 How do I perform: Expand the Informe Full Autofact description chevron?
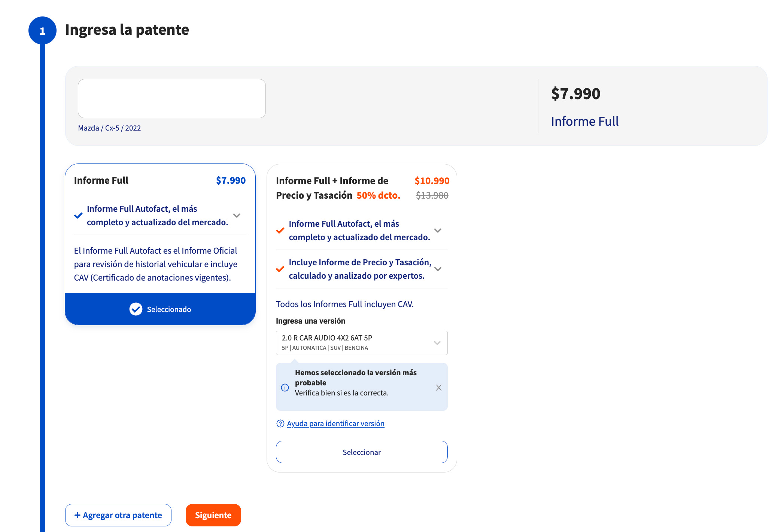237,215
